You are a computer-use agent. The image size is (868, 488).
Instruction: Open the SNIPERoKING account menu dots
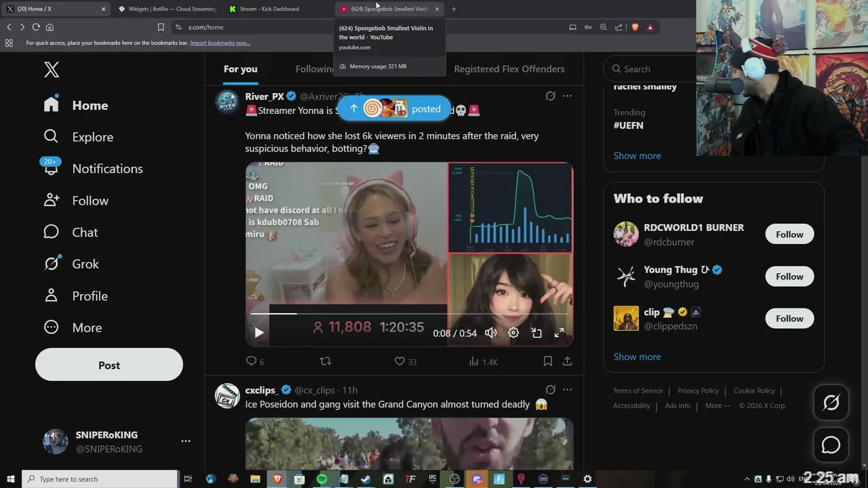pos(186,441)
